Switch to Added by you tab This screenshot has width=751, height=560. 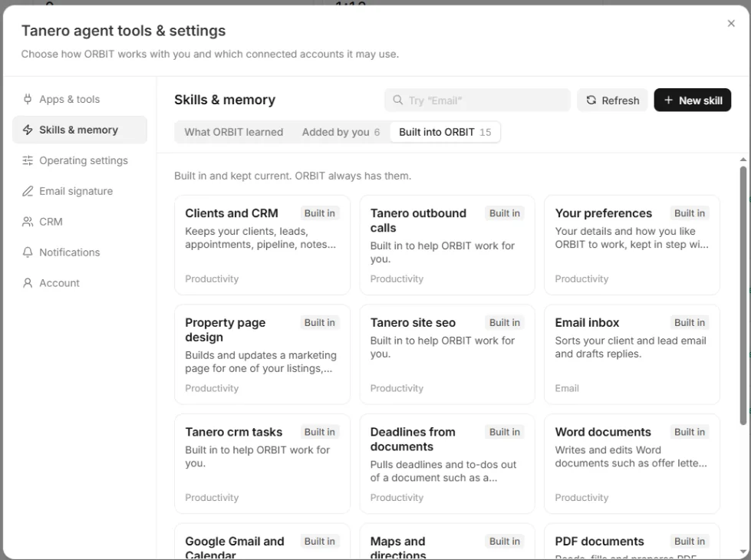341,132
